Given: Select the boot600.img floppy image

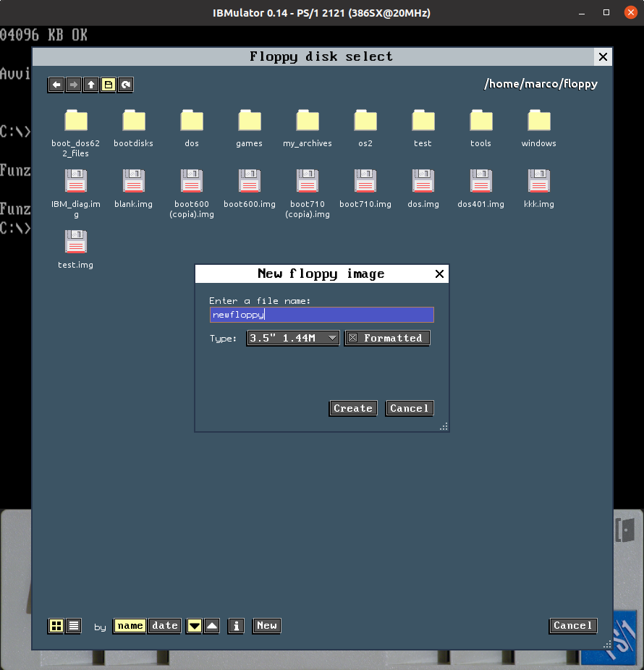Looking at the screenshot, I should (250, 189).
